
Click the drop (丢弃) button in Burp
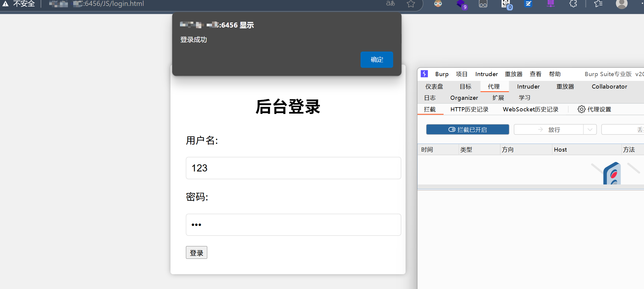tap(623, 129)
